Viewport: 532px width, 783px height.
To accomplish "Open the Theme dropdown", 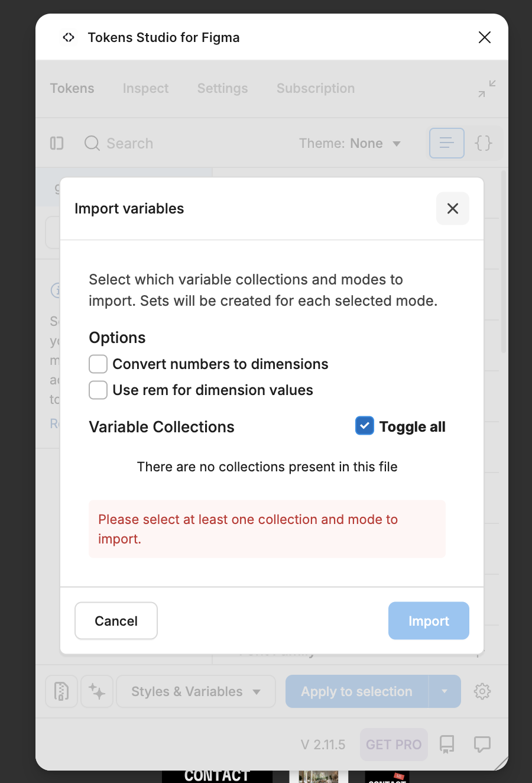I will 350,144.
